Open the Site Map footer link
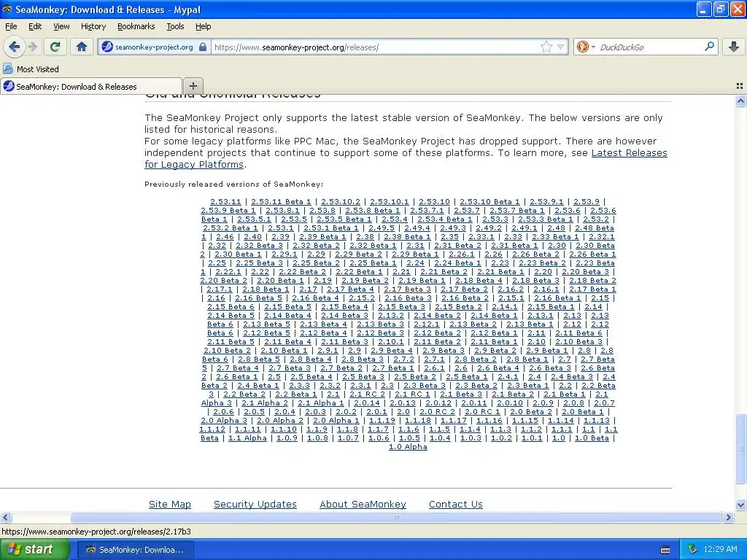 (169, 504)
